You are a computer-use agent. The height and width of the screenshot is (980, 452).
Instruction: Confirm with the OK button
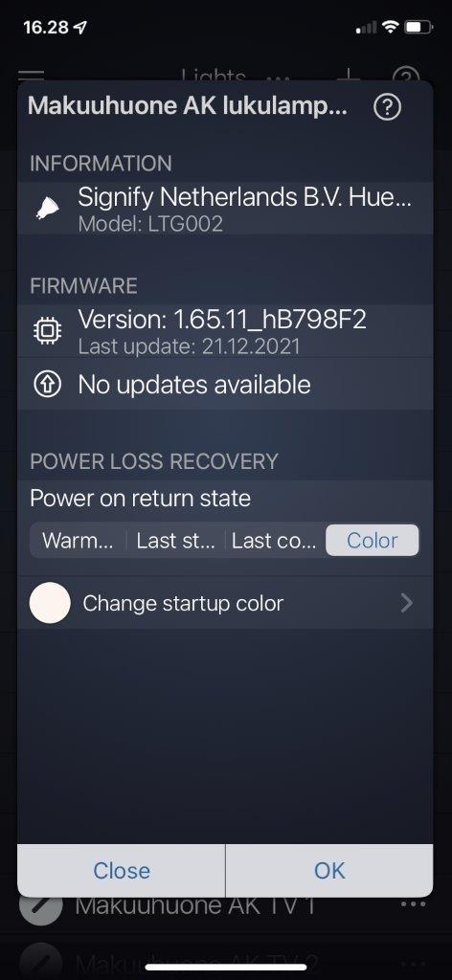[x=329, y=871]
